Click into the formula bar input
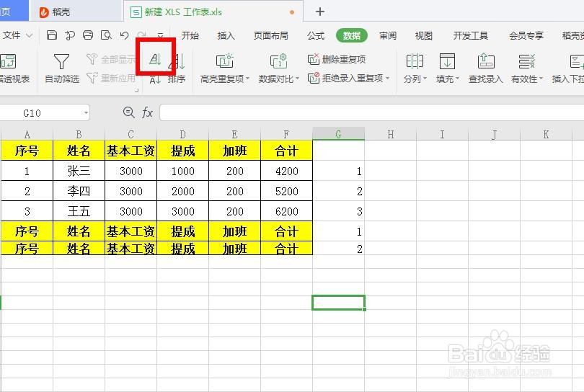 tap(372, 112)
